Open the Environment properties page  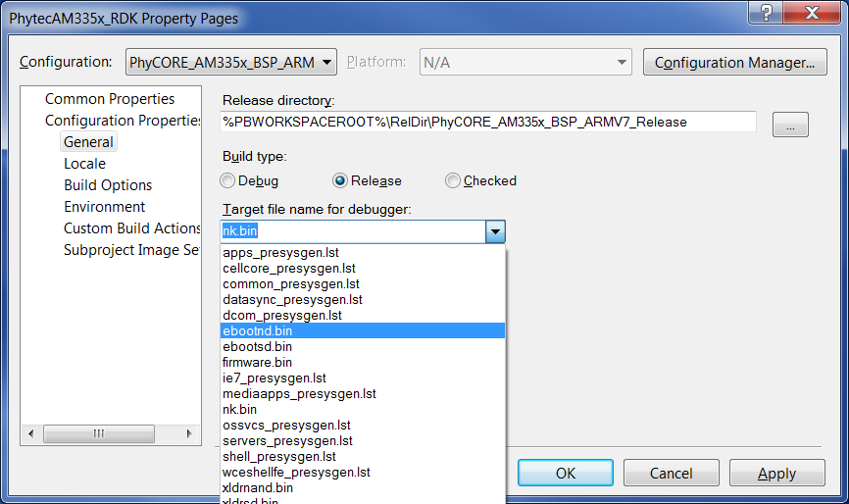click(105, 207)
